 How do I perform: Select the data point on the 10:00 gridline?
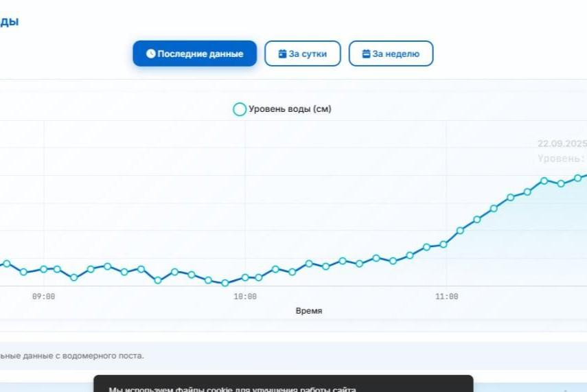245,277
